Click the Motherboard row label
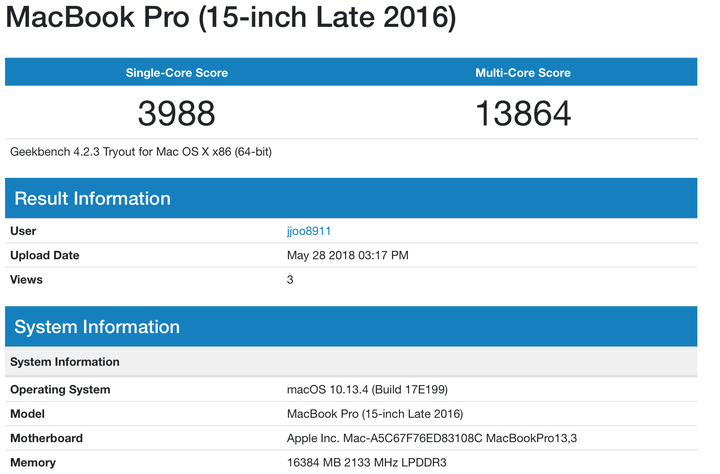The height and width of the screenshot is (474, 720). [x=46, y=438]
